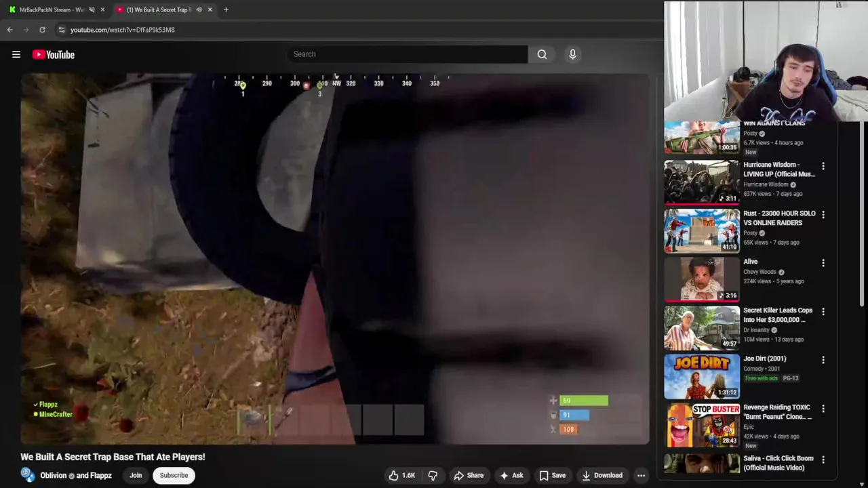Click the Hurricane Wisdom channel name
868x488 pixels.
(x=766, y=184)
